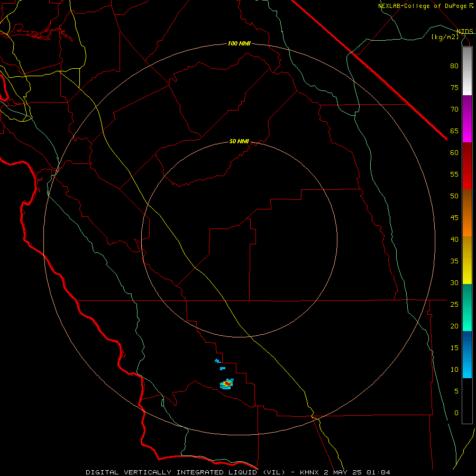
Task: Click the 45 value on the color scale
Action: 454,218
